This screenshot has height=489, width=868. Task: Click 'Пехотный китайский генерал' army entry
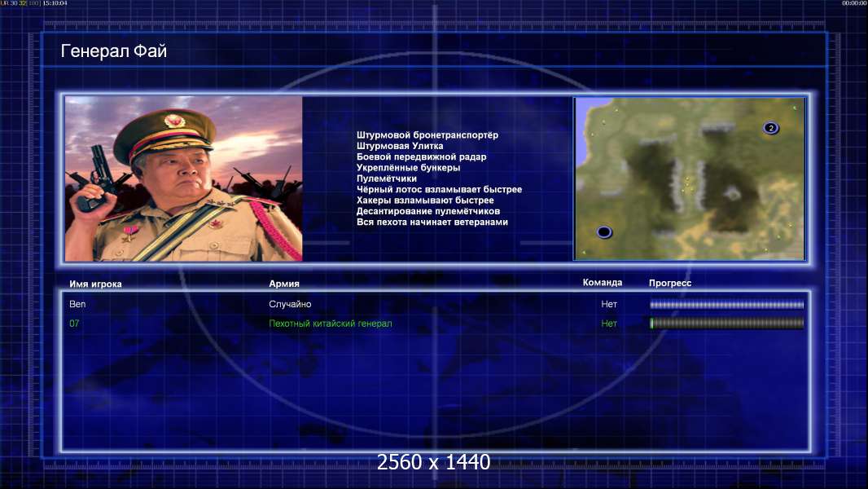click(331, 324)
